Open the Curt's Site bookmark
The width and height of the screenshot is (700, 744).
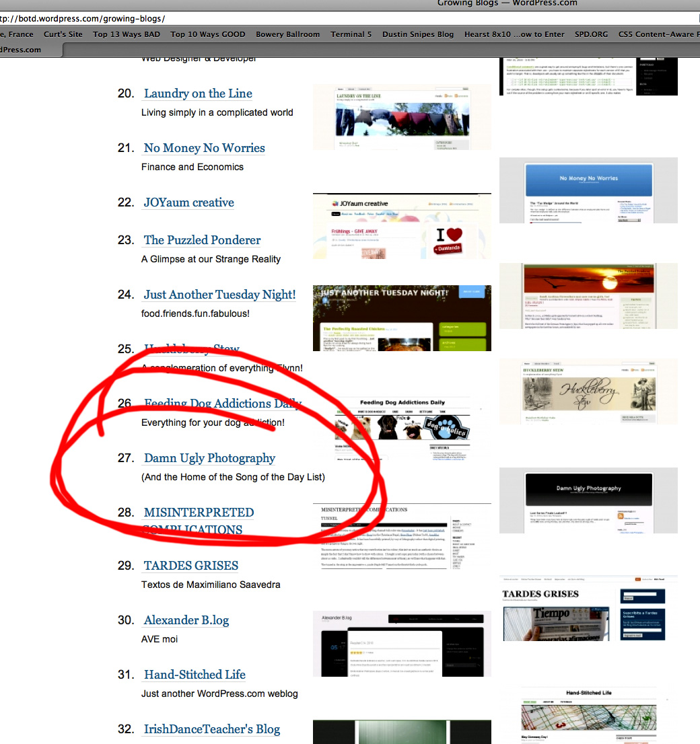click(x=63, y=34)
